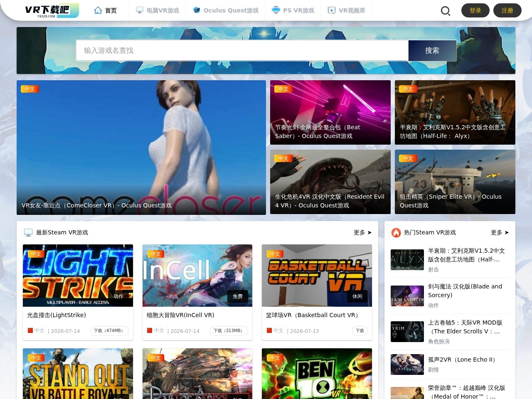Click the 搜索 button
This screenshot has width=532, height=399.
click(432, 51)
